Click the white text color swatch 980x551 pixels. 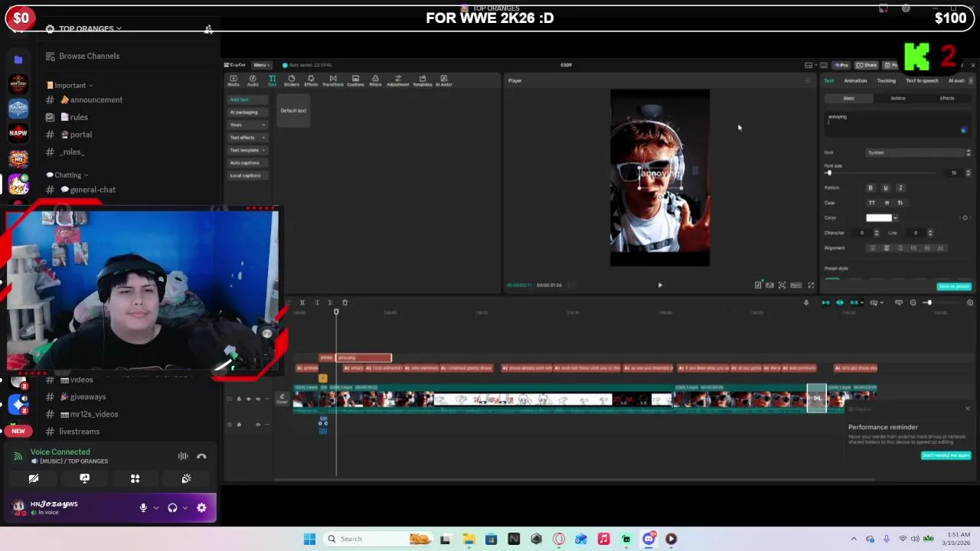click(878, 218)
